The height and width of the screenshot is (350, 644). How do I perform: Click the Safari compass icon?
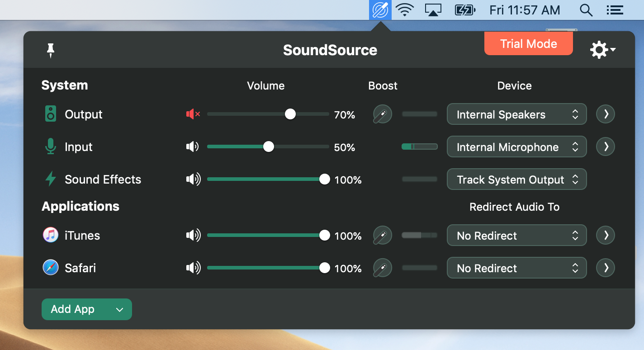[51, 268]
